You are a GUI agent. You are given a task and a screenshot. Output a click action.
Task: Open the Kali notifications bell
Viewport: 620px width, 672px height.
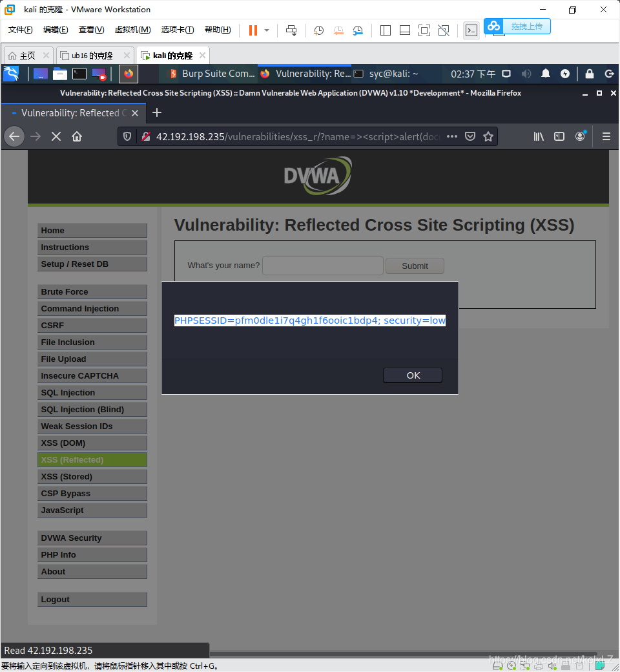pos(546,74)
